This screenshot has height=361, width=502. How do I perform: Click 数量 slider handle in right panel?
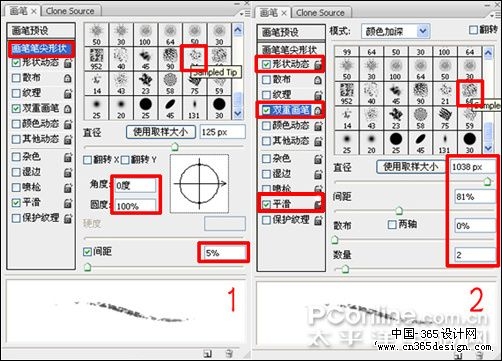[x=345, y=269]
